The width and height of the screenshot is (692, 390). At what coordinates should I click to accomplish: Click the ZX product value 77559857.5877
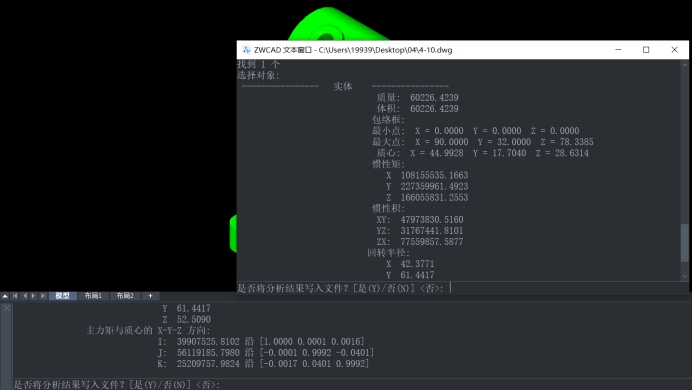point(432,242)
